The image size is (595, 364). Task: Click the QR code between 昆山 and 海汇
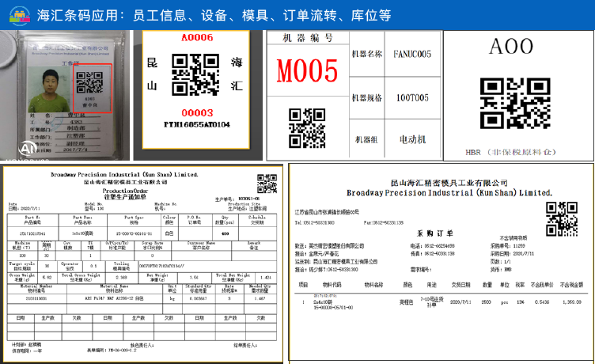[x=195, y=74]
